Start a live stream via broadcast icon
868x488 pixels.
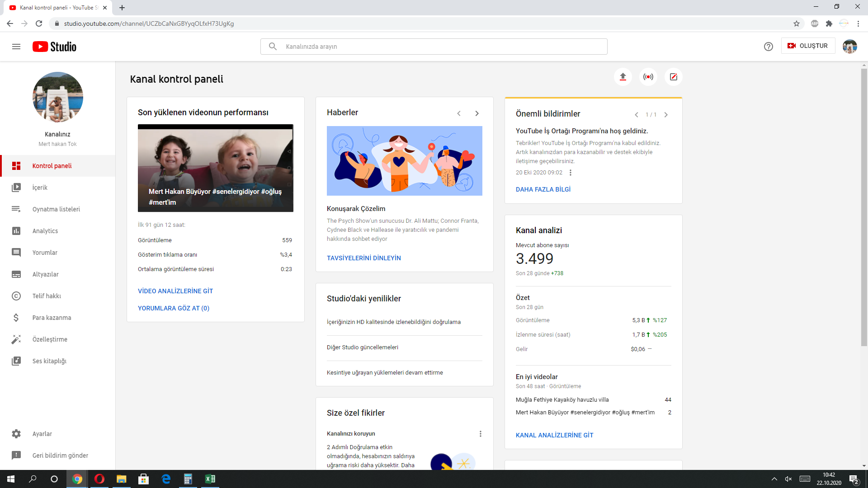point(648,77)
